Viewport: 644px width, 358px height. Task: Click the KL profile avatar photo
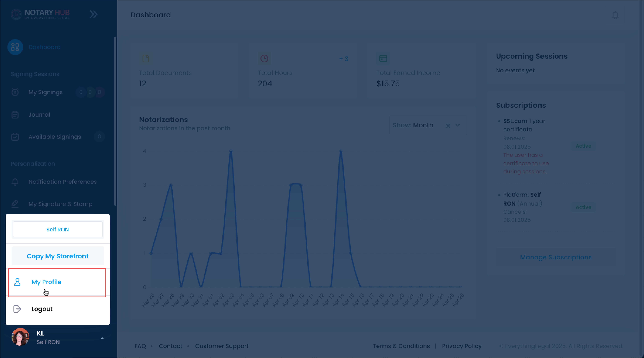(x=20, y=337)
